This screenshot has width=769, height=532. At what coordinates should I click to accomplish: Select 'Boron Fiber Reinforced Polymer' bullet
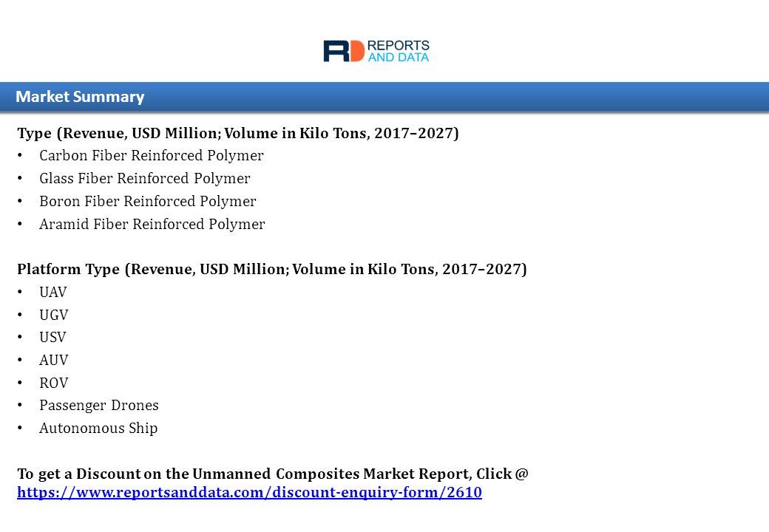pos(148,201)
